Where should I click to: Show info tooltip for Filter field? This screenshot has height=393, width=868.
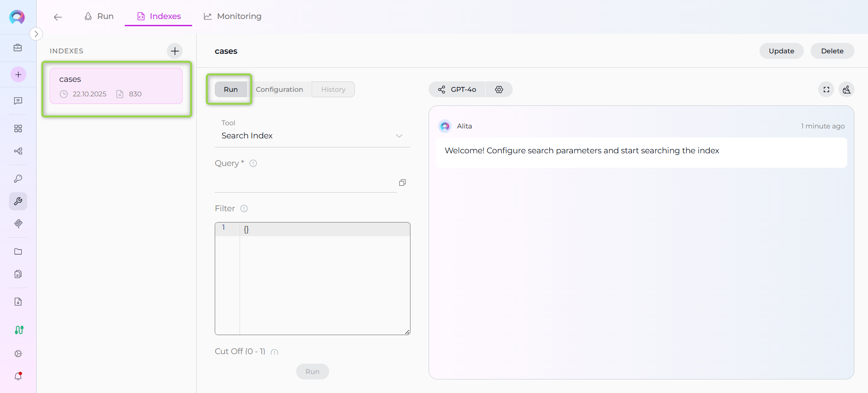(244, 208)
